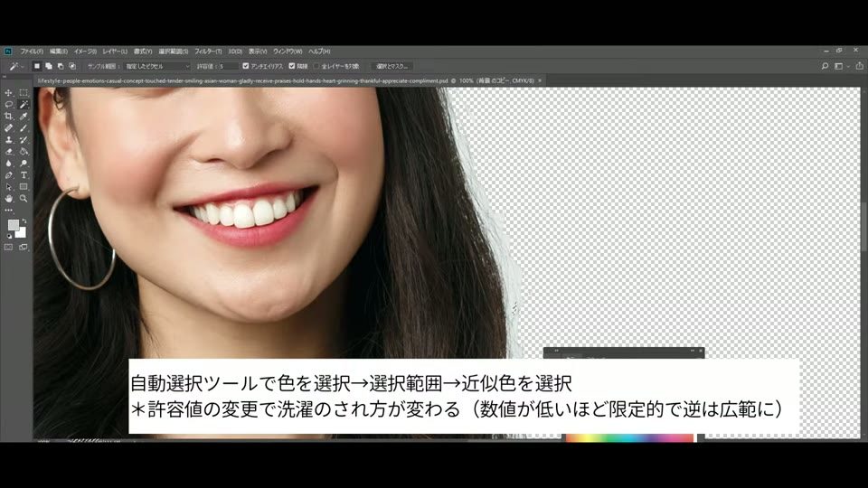The height and width of the screenshot is (488, 868).
Task: Change the screen mode
Action: coord(24,248)
